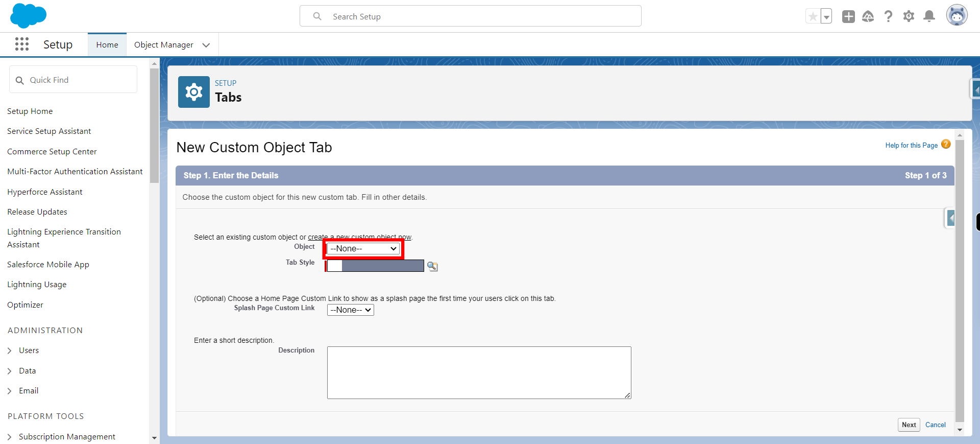Expand the Subscription Management node
Viewport: 980px width, 444px height.
pyautogui.click(x=9, y=437)
